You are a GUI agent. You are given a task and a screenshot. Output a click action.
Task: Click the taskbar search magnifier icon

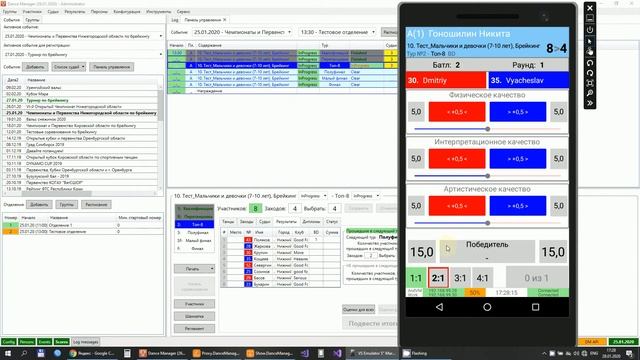click(24, 353)
